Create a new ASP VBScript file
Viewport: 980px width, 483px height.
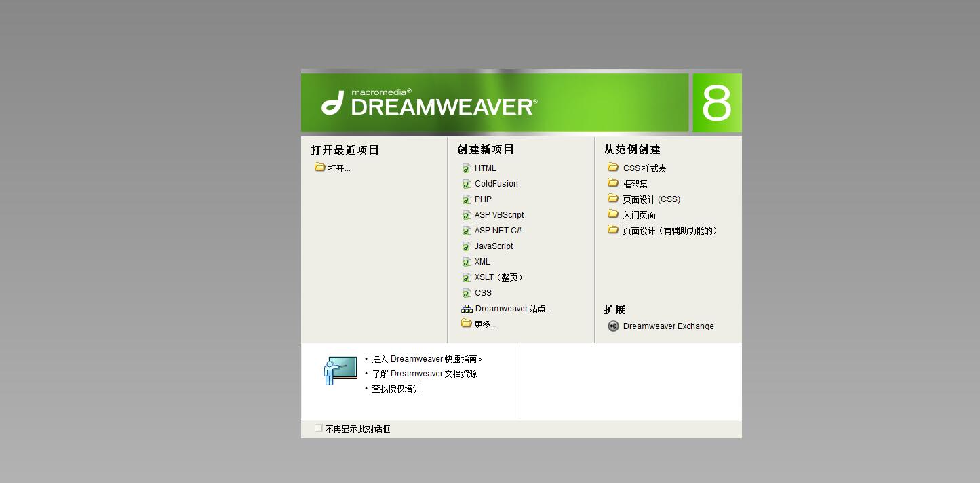pos(498,215)
